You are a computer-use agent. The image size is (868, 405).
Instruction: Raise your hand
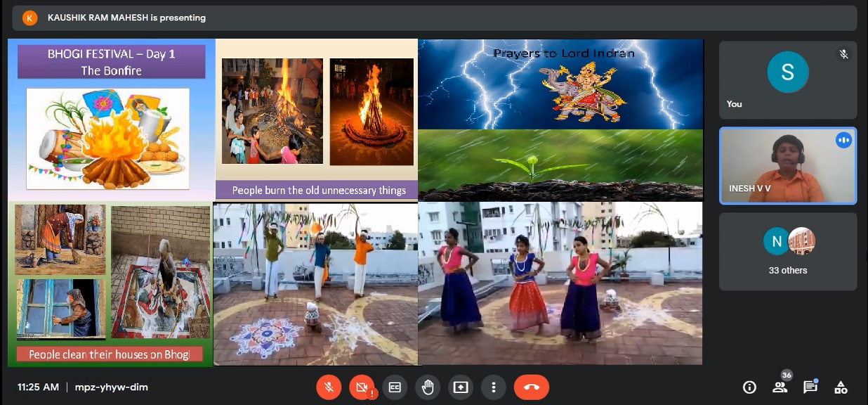pos(428,387)
